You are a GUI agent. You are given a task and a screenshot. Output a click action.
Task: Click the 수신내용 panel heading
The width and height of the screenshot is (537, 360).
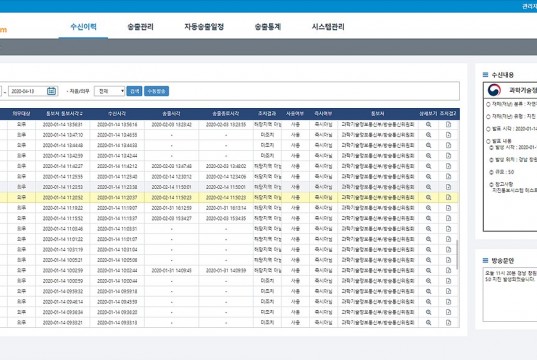coord(502,75)
